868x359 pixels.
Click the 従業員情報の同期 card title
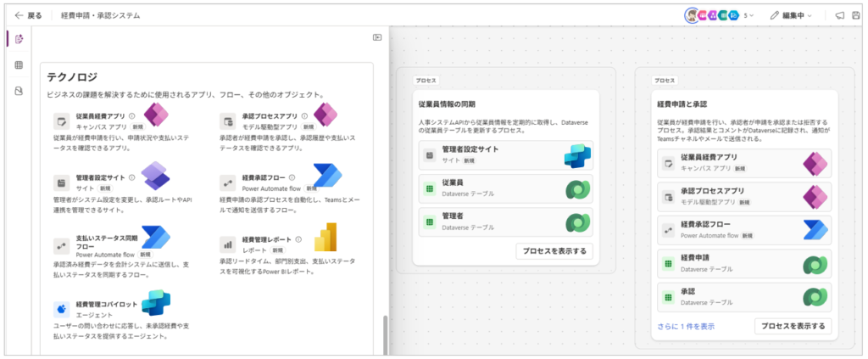point(448,104)
